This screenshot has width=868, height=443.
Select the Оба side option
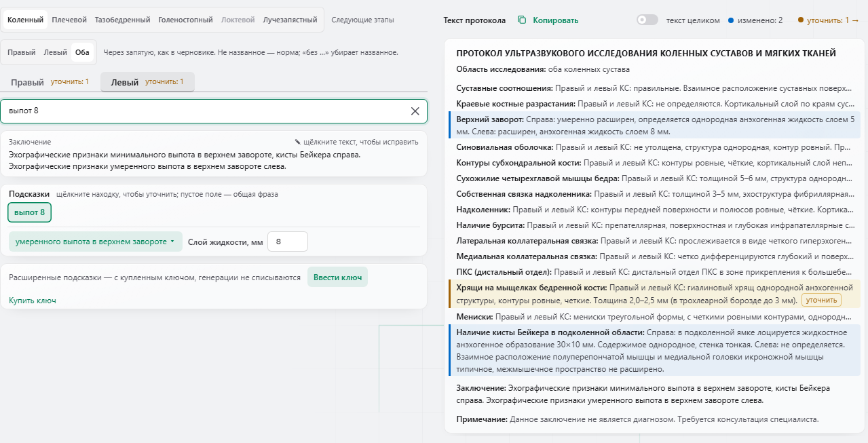(82, 52)
